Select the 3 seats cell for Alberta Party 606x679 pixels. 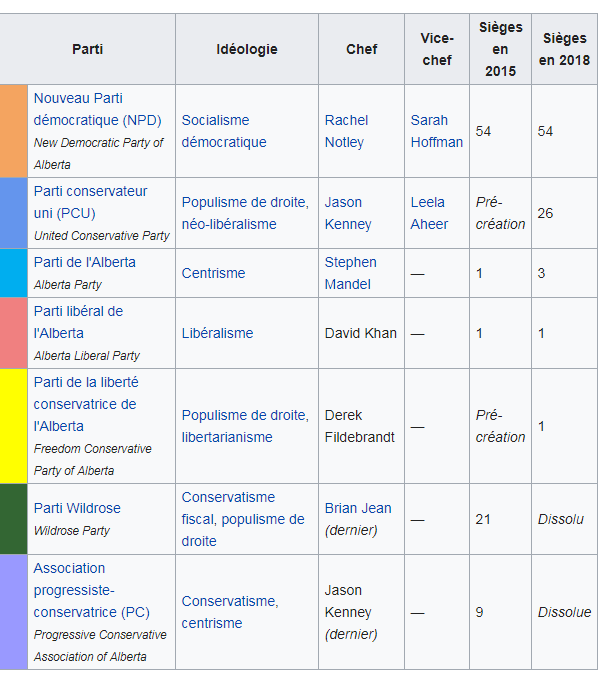point(564,273)
